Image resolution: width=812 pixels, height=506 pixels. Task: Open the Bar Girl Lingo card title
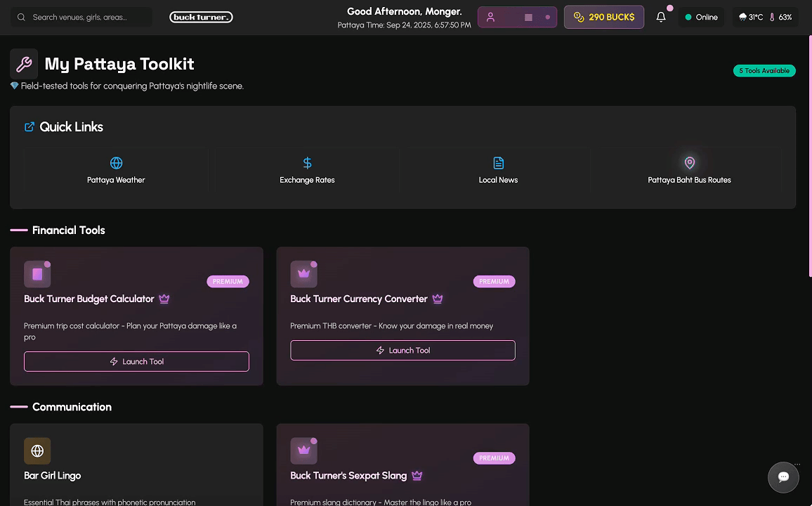[52, 476]
